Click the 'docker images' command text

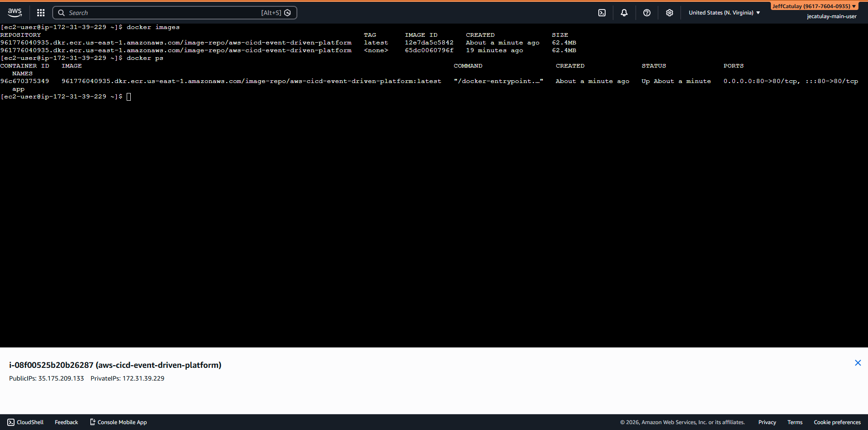[x=153, y=27]
